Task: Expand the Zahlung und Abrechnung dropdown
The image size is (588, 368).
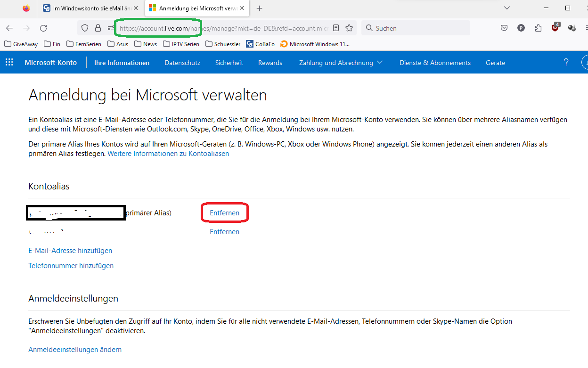Action: point(341,63)
